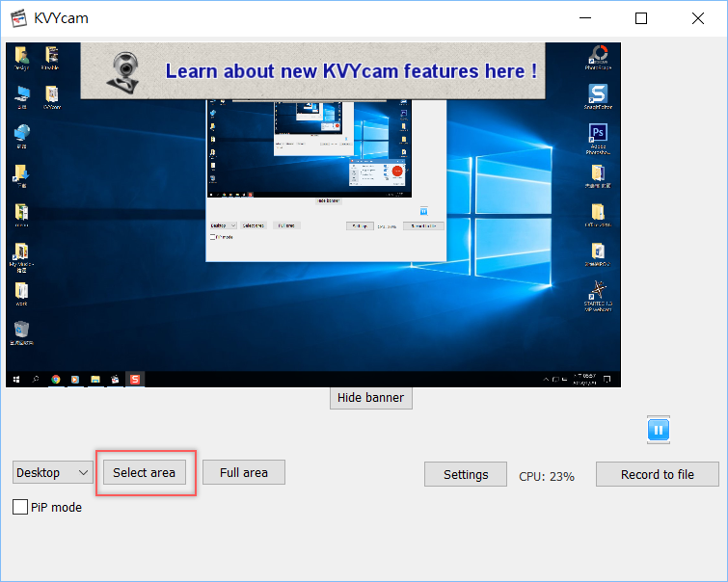Click the Select area button
Viewport: 728px width, 582px height.
pos(145,472)
